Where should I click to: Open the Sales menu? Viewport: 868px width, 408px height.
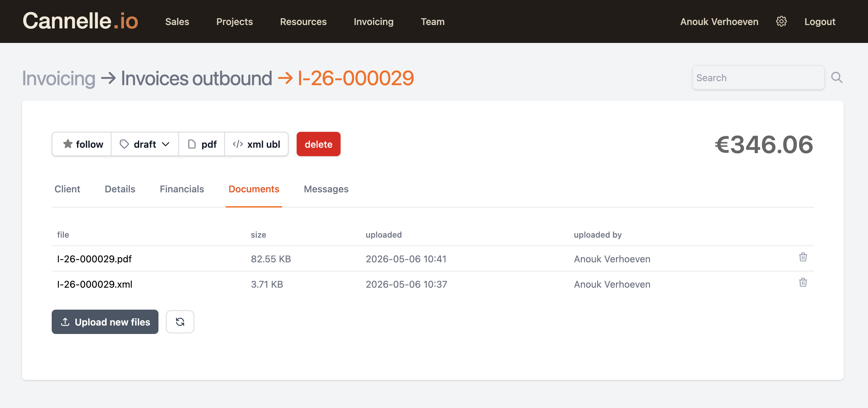click(177, 22)
